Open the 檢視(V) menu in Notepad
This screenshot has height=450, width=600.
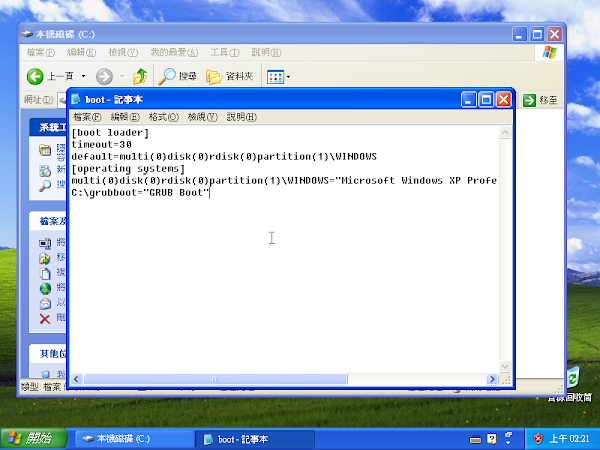[x=202, y=117]
